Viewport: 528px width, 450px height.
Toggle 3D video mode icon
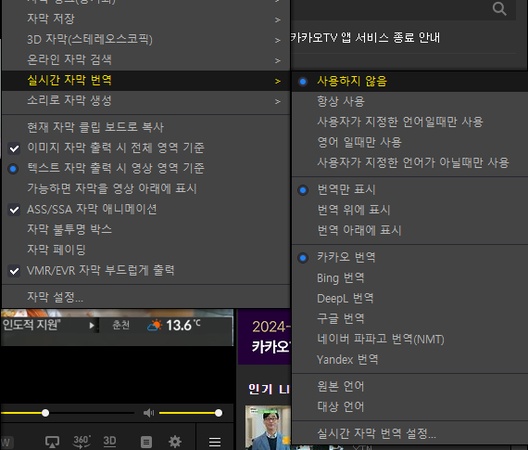(x=110, y=441)
